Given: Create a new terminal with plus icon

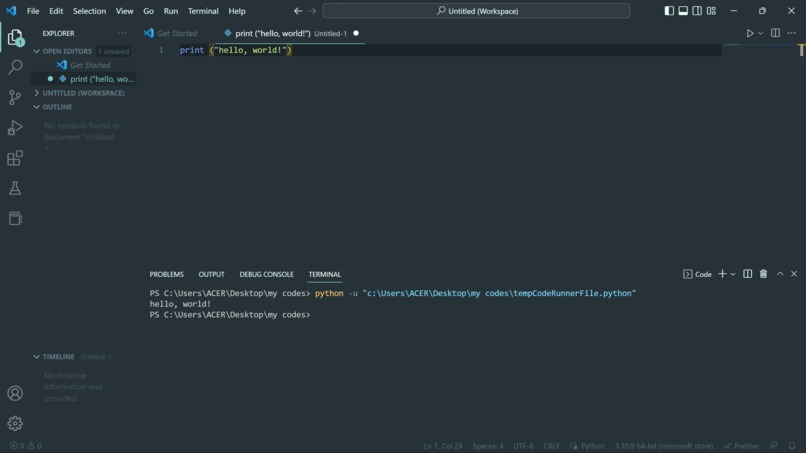Looking at the screenshot, I should (722, 274).
